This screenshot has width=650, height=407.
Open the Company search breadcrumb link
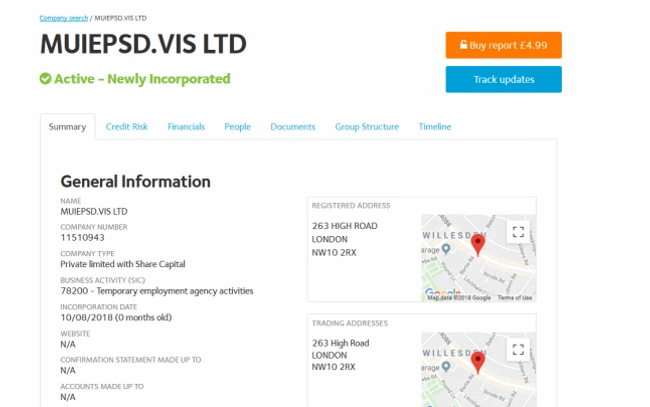click(64, 18)
